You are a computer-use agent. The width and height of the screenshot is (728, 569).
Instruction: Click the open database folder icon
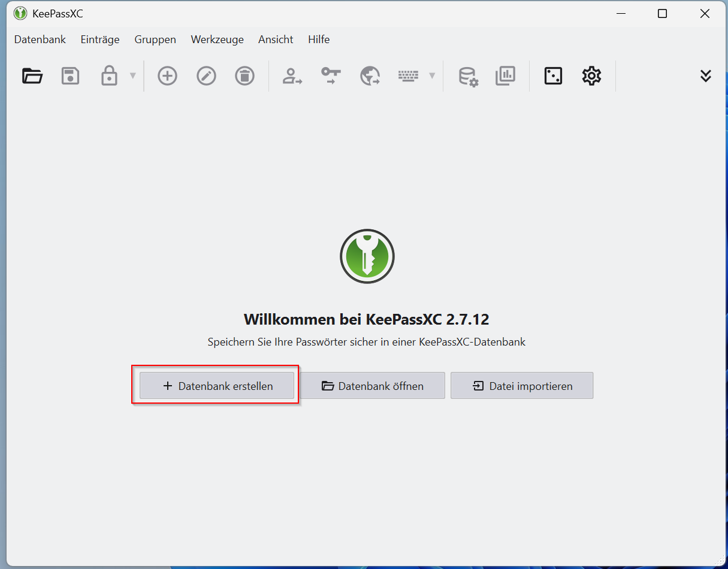(32, 76)
